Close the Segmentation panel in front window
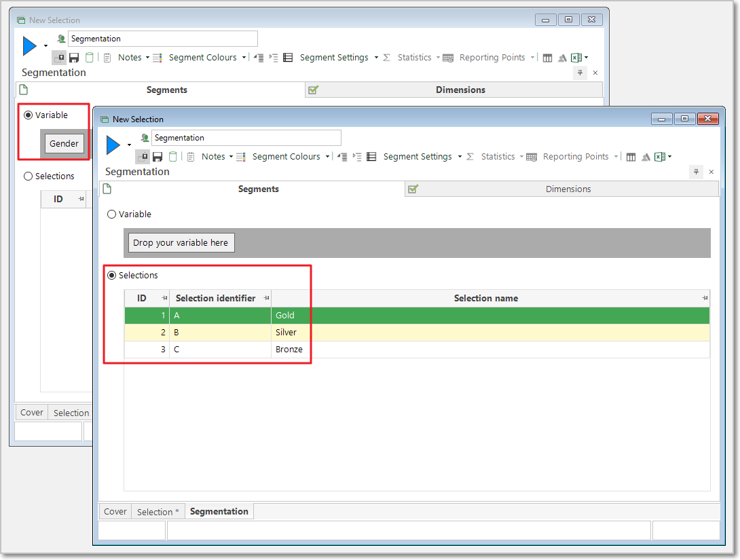 [x=711, y=172]
